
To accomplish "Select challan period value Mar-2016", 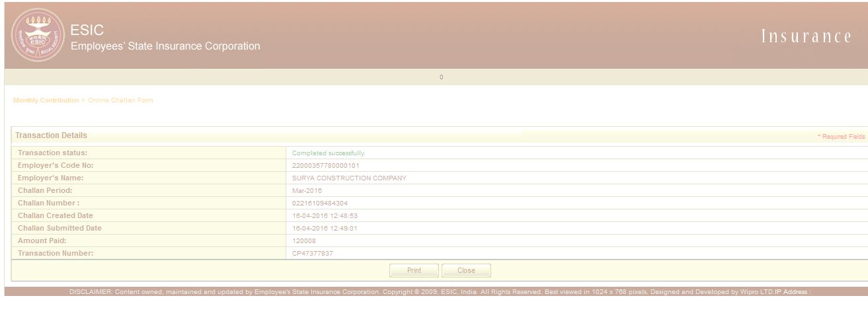I will pyautogui.click(x=307, y=191).
